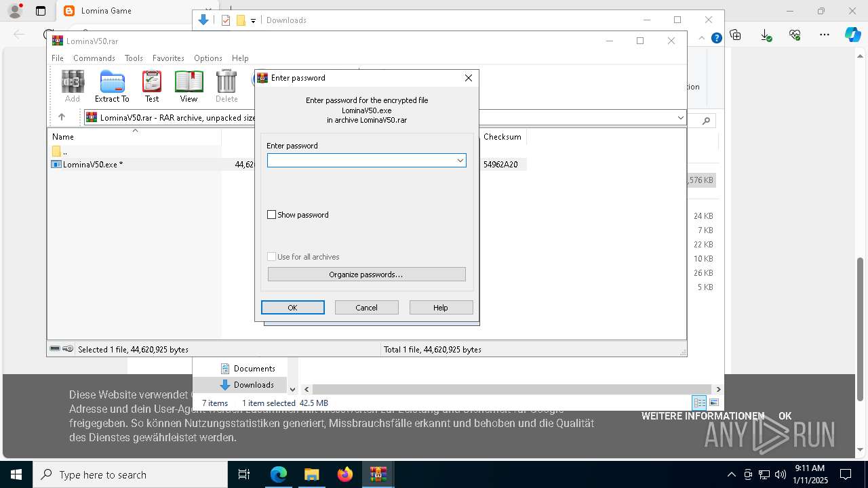868x488 pixels.
Task: Expand the Enter password dropdown arrow
Action: pyautogui.click(x=460, y=161)
